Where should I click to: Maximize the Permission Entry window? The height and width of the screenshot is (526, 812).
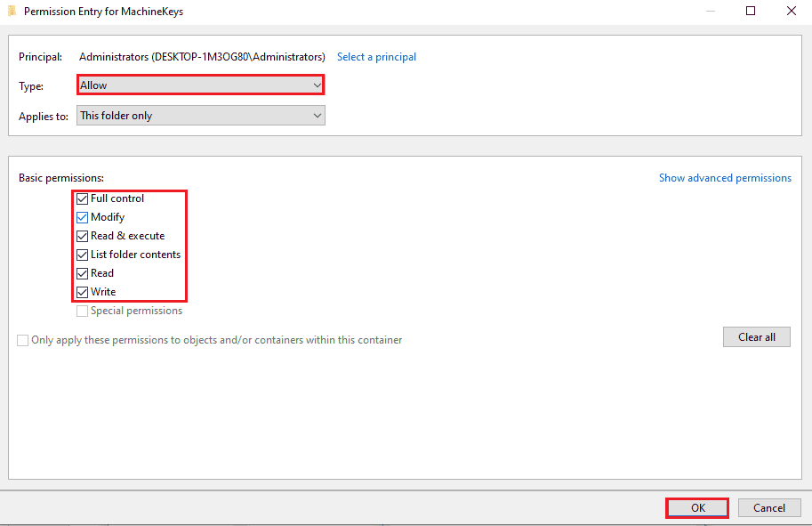pyautogui.click(x=751, y=11)
